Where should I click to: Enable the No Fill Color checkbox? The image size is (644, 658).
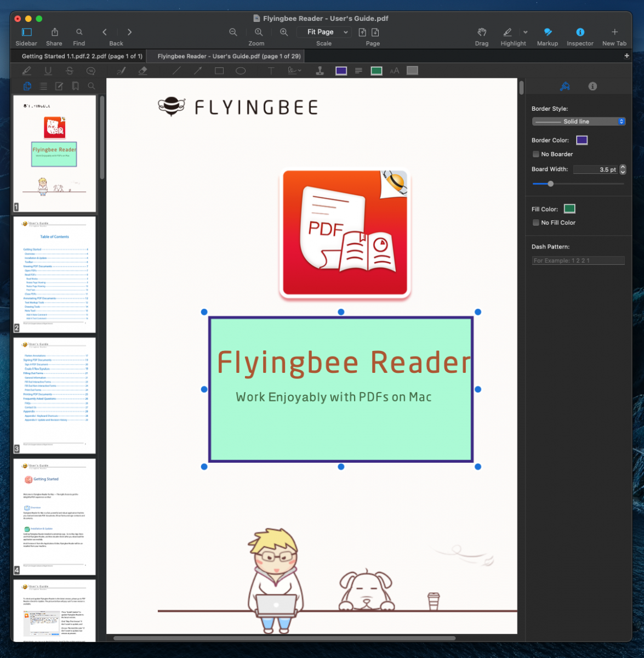(x=536, y=223)
